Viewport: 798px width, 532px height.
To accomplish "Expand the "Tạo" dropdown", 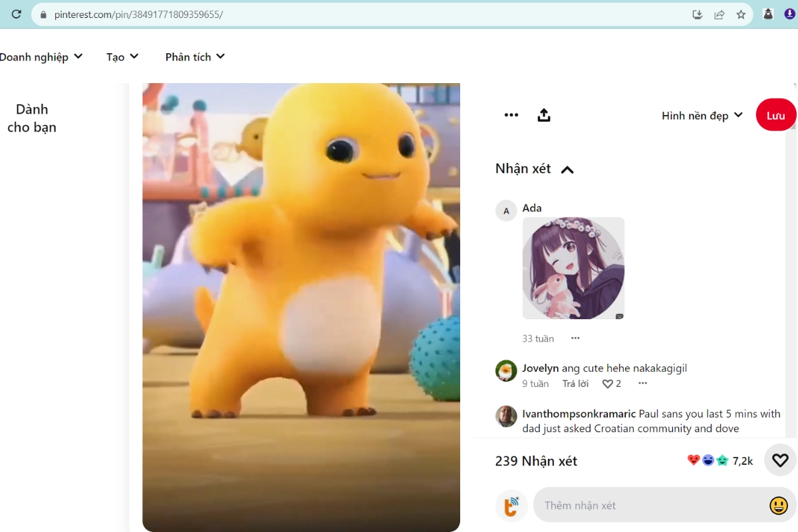I will coord(121,57).
